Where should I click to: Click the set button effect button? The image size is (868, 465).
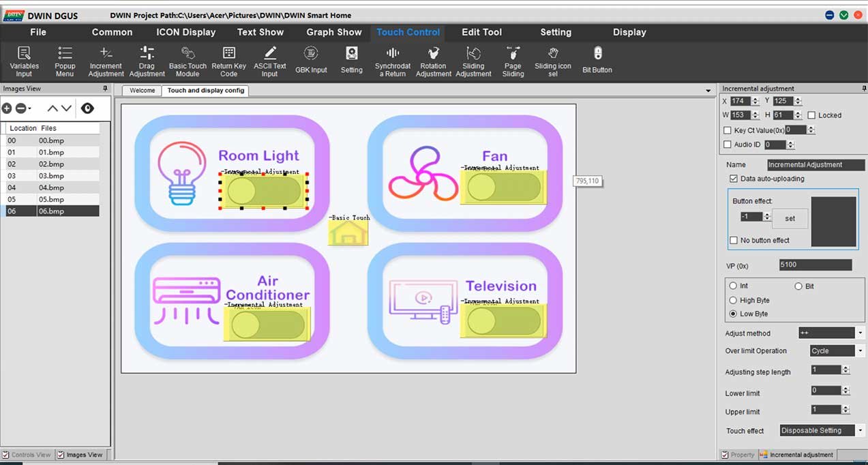[x=790, y=219]
